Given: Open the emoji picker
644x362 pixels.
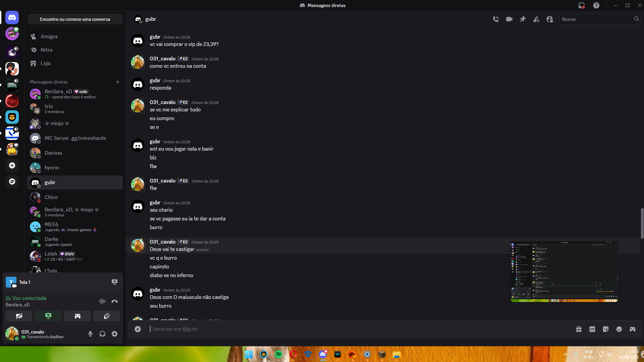Looking at the screenshot, I should coord(619,329).
